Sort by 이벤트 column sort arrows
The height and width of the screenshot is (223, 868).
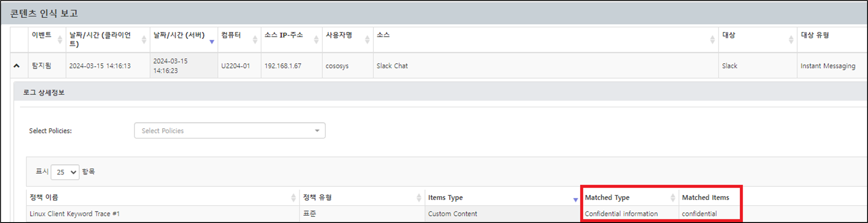60,39
